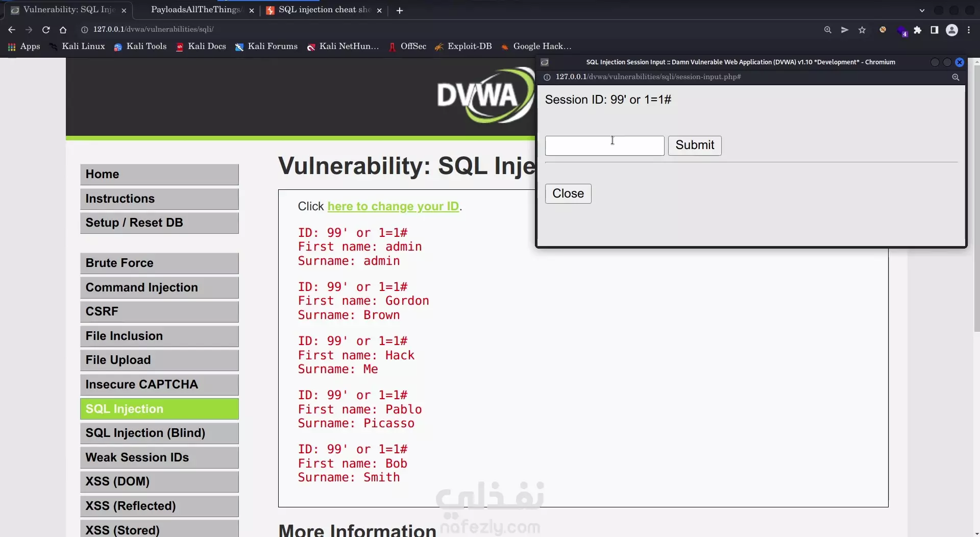Screen dimensions: 980x537
Task: Open the Kali NetHunter bookmark
Action: pyautogui.click(x=343, y=46)
